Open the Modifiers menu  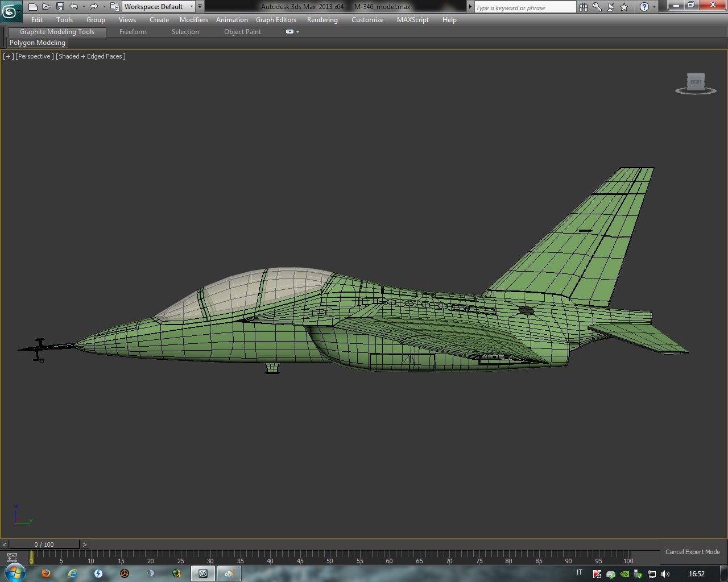point(194,20)
